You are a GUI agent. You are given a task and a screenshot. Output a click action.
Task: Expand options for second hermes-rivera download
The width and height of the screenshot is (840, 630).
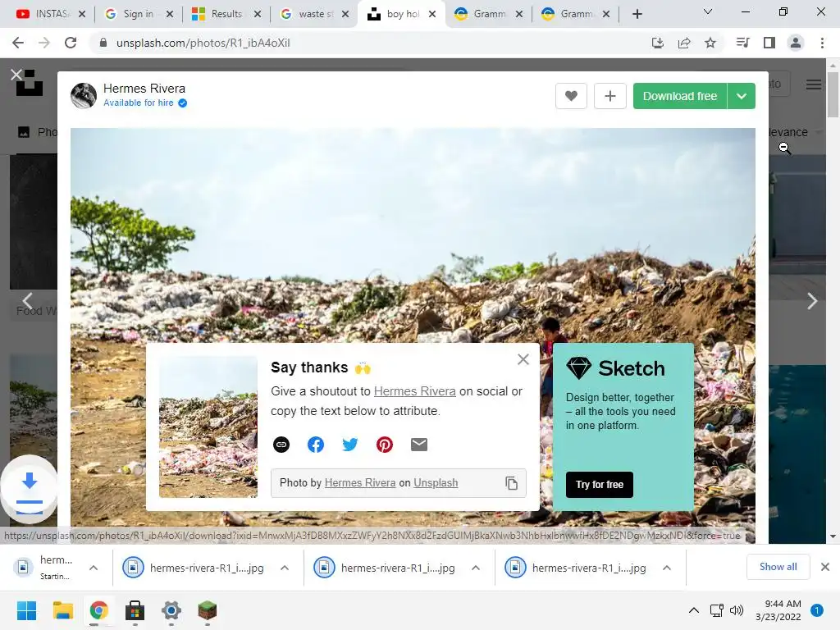pos(285,568)
